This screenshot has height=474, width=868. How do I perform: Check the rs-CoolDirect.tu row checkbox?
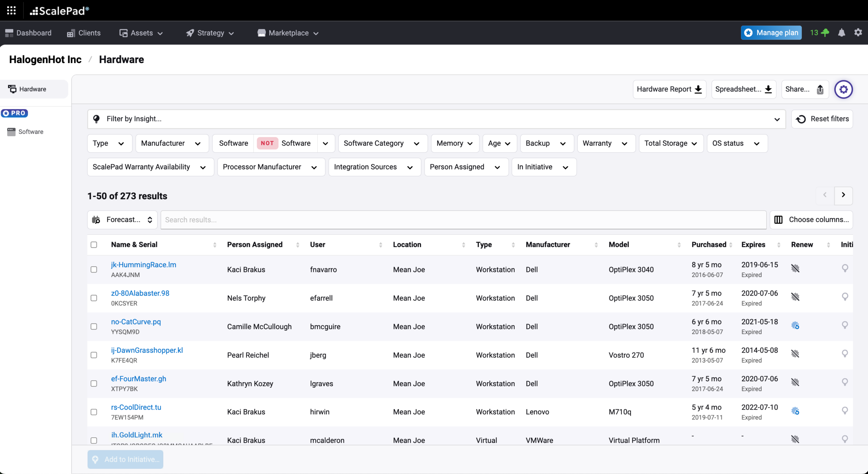pyautogui.click(x=94, y=412)
